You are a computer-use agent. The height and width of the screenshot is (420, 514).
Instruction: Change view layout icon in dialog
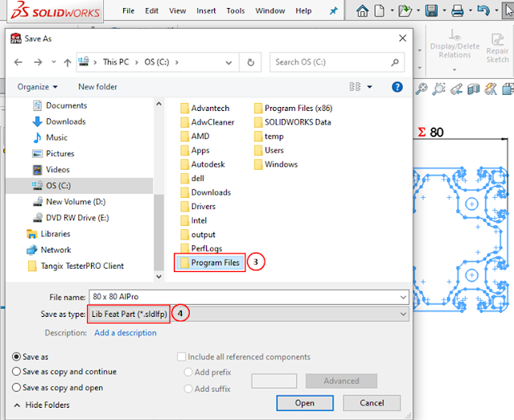(x=355, y=87)
